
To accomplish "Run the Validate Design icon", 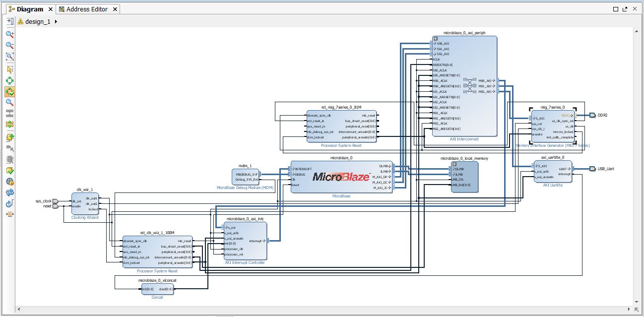I will coord(9,171).
